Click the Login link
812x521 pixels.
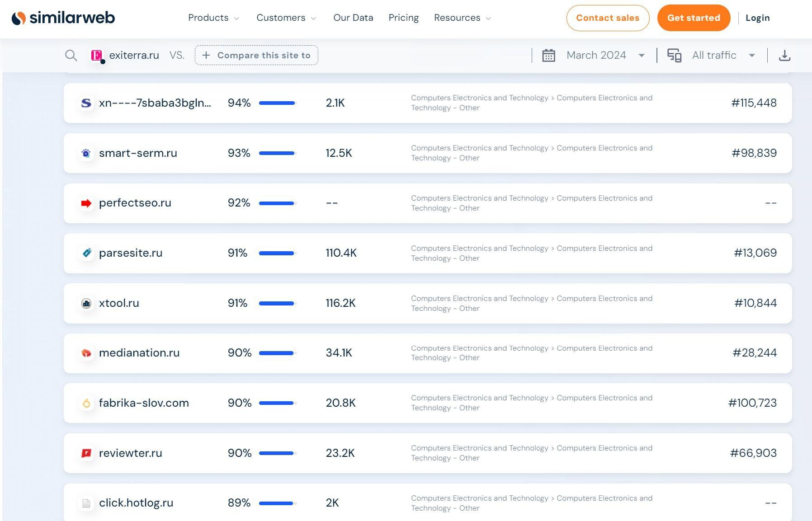757,18
